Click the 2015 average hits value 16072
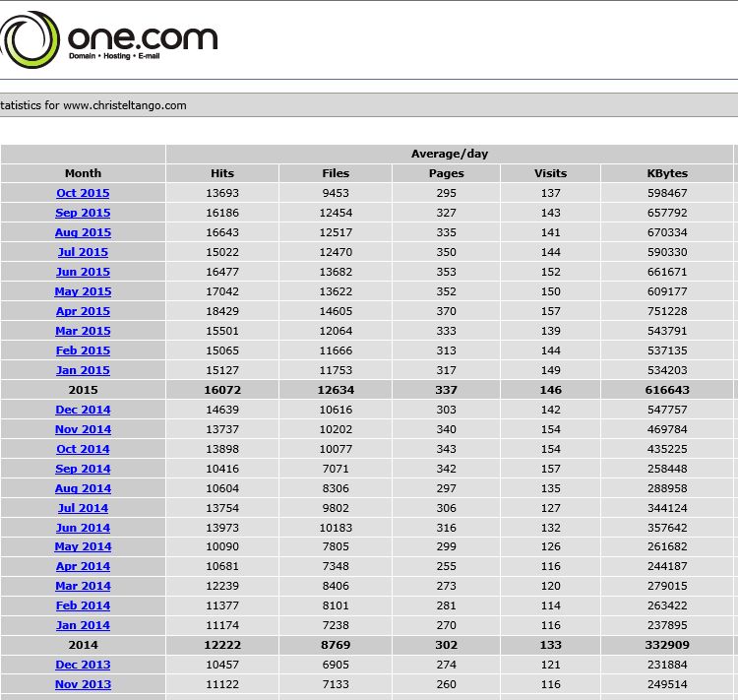738x700 pixels. coord(222,390)
